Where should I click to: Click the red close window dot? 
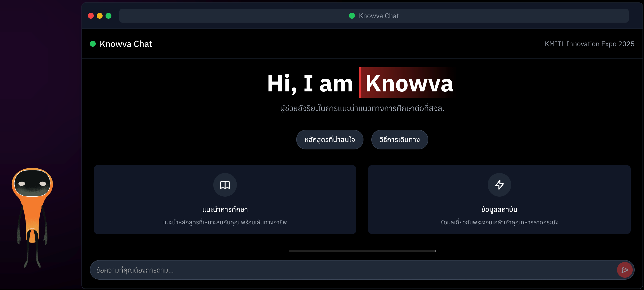coord(91,16)
